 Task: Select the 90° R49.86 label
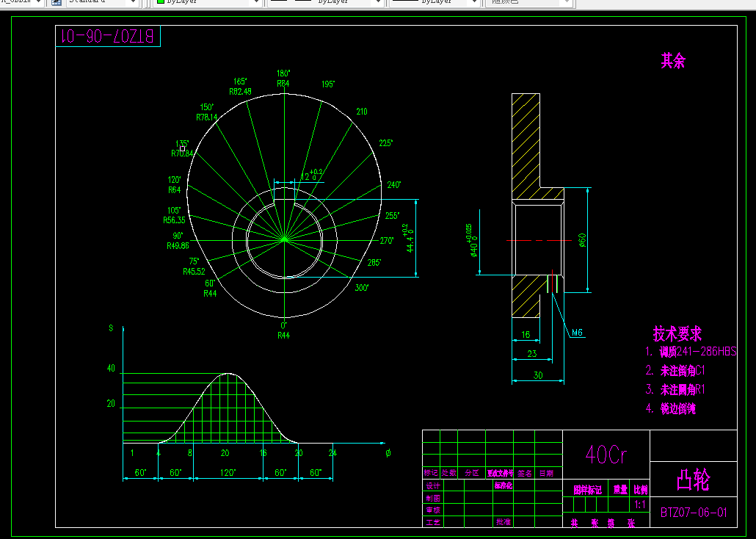coord(178,241)
